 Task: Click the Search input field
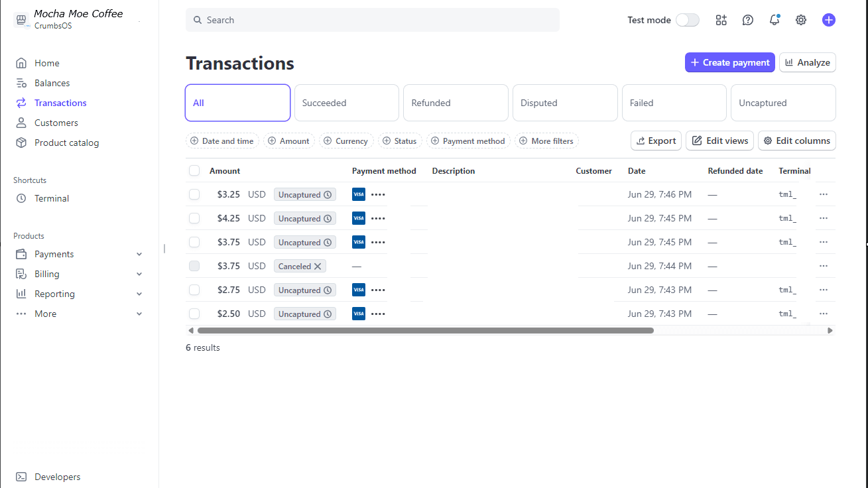click(x=372, y=20)
